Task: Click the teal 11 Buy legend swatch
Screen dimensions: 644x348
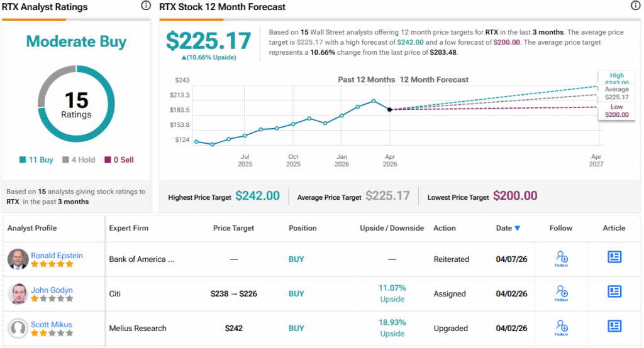Action: click(23, 160)
